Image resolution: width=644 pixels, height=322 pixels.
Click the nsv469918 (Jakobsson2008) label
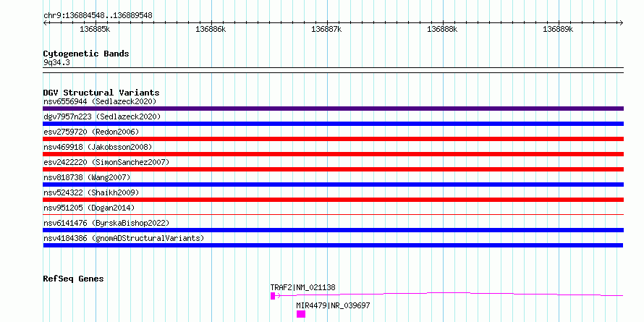pos(98,147)
